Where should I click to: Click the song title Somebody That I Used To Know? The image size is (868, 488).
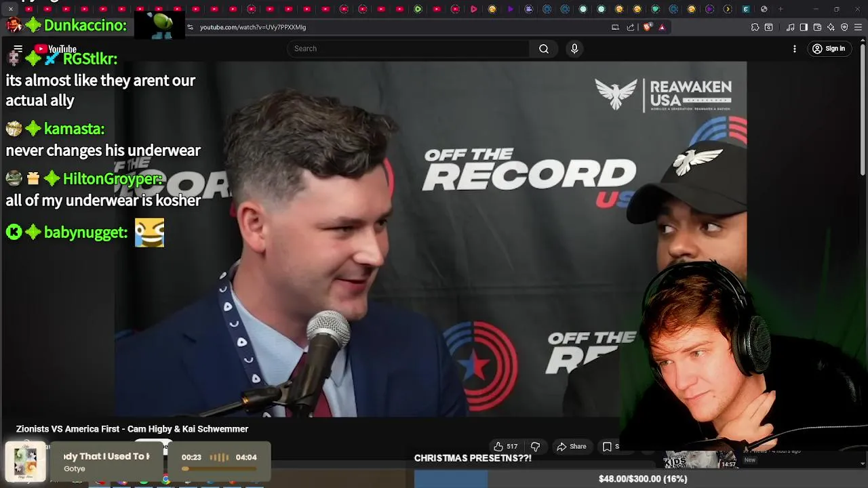106,457
